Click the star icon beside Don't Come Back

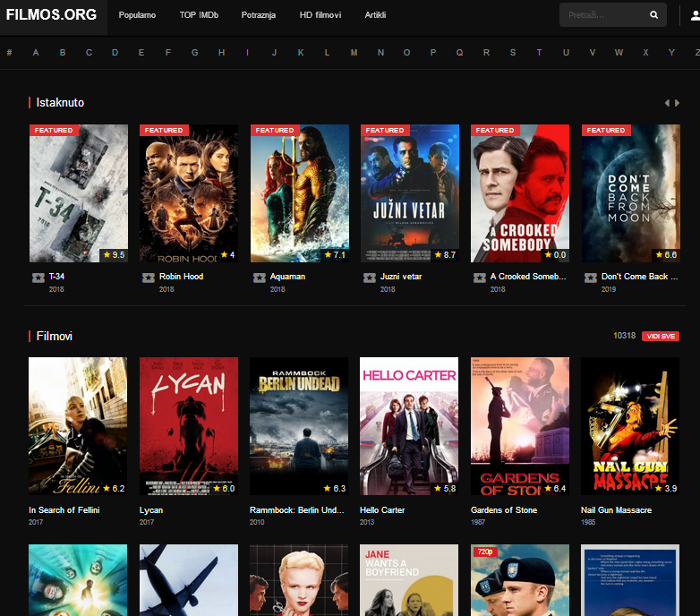(591, 278)
